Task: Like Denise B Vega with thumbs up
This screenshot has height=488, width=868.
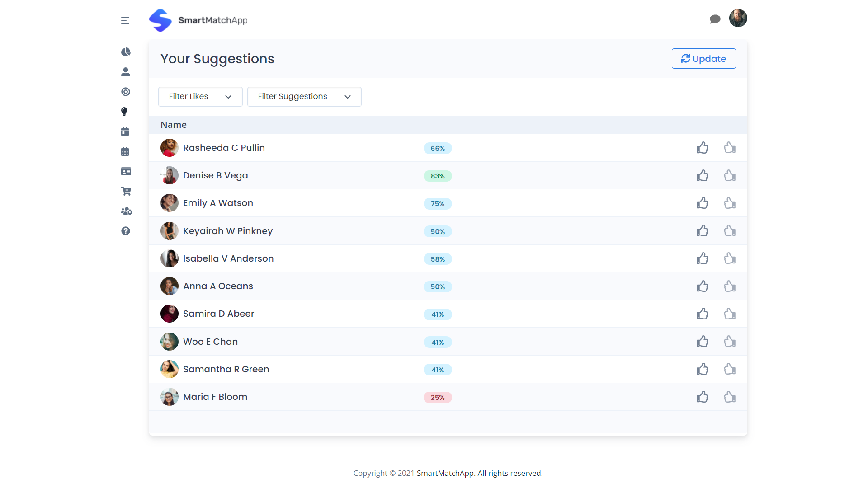Action: (702, 175)
